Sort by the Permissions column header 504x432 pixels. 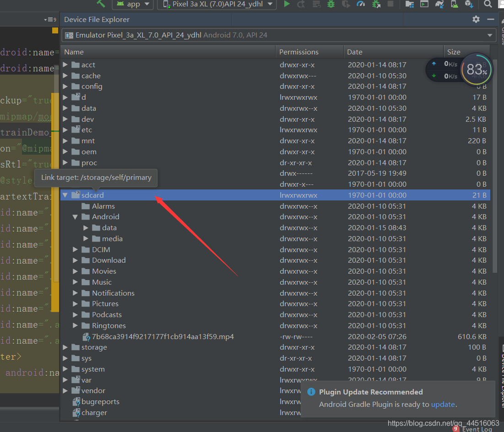pos(309,52)
